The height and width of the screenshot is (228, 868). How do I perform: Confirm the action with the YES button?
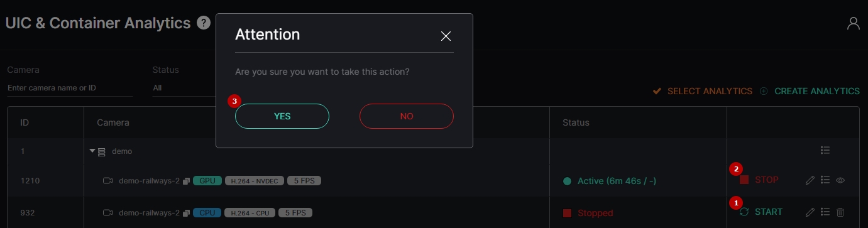point(282,116)
